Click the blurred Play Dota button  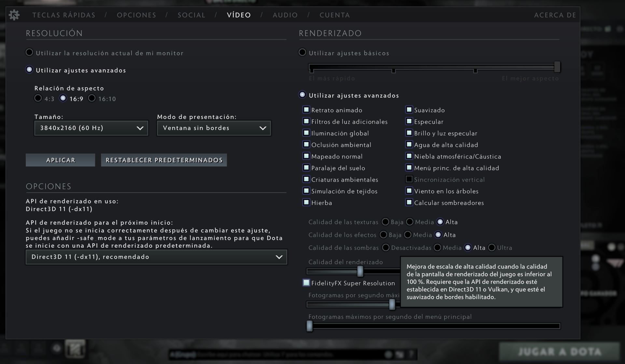click(x=559, y=352)
